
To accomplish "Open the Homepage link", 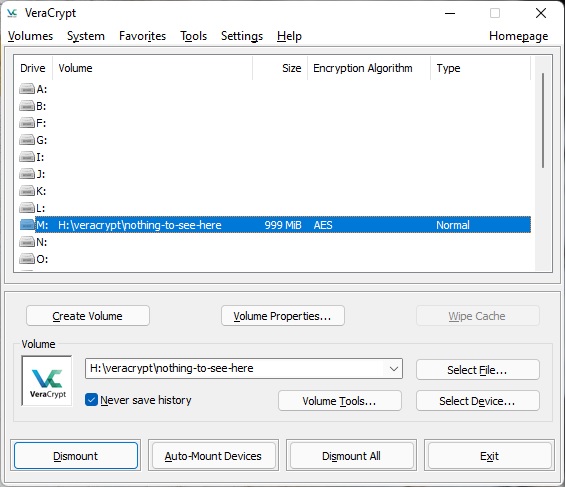I will (519, 36).
